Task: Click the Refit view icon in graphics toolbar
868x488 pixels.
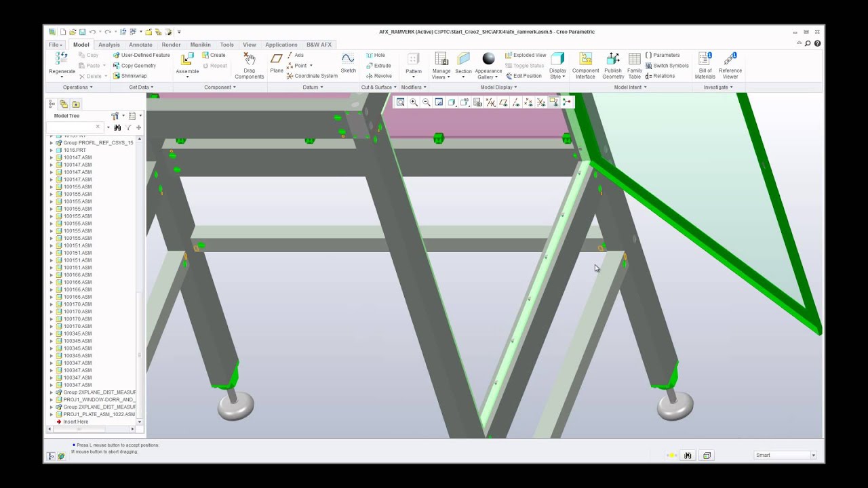Action: [401, 102]
